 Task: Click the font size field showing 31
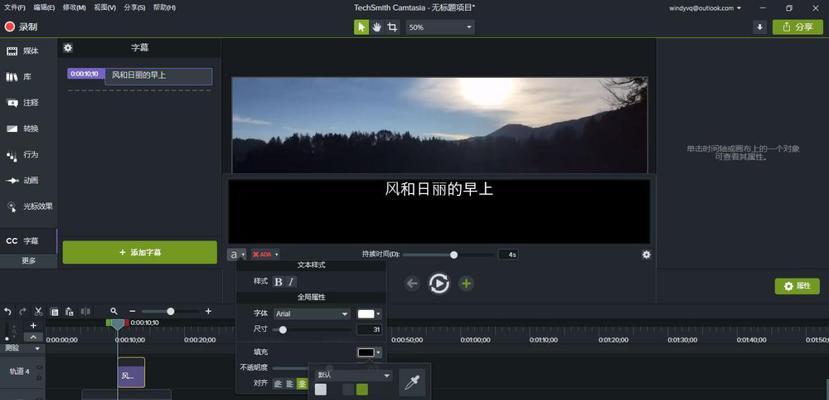(x=369, y=330)
